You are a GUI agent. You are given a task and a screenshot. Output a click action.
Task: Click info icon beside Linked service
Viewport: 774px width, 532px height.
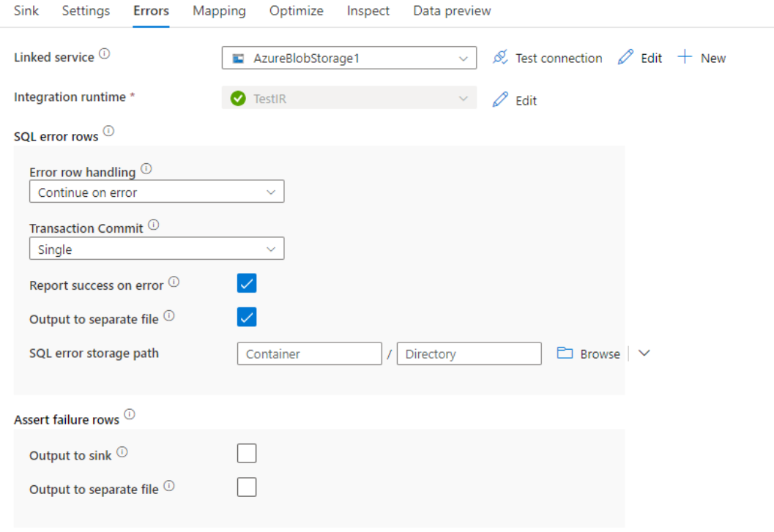105,53
